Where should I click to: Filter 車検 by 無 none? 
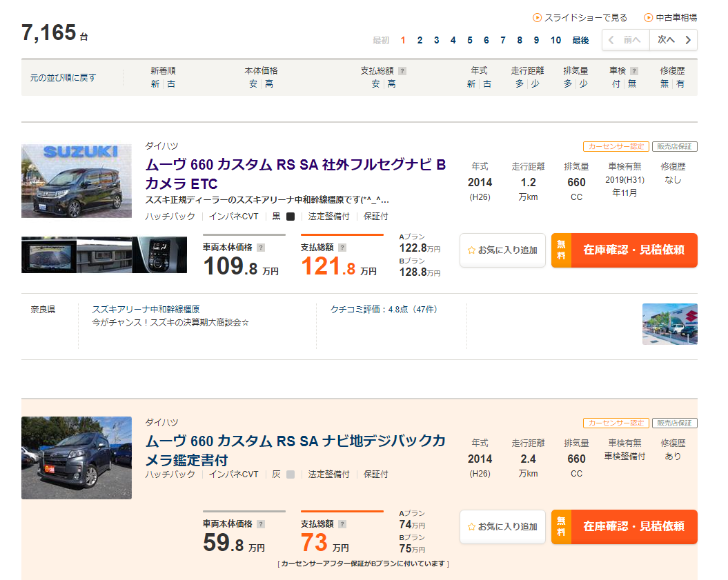point(632,84)
